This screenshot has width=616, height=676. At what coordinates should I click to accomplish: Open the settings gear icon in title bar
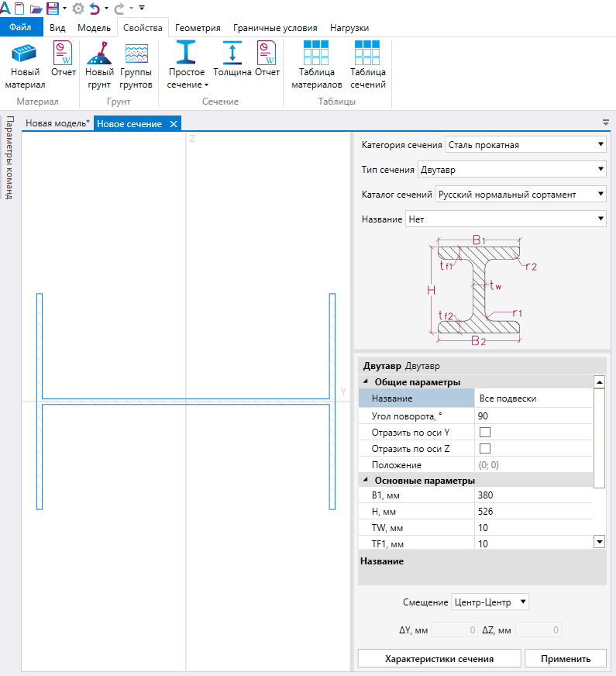click(78, 9)
